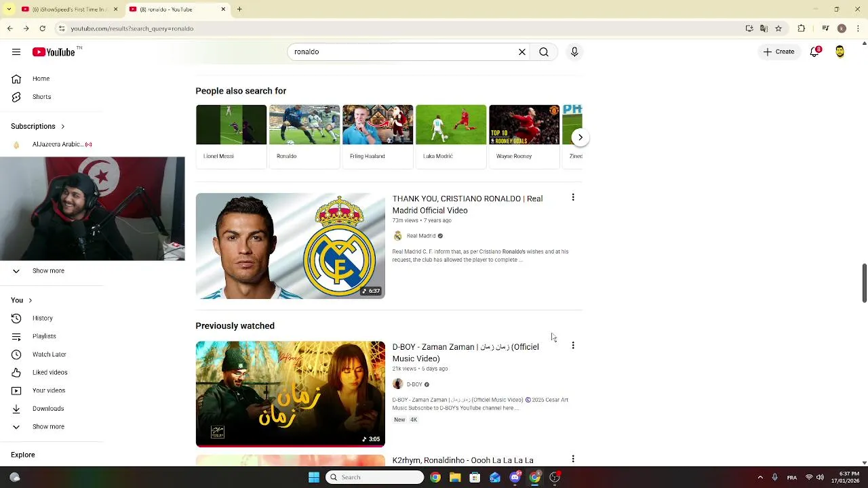The image size is (868, 488).
Task: Open File Explorer from the taskbar
Action: tap(455, 477)
